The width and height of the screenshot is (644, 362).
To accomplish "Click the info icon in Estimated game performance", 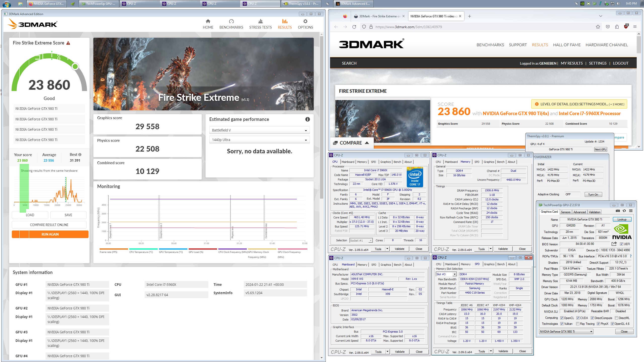I will tap(307, 119).
